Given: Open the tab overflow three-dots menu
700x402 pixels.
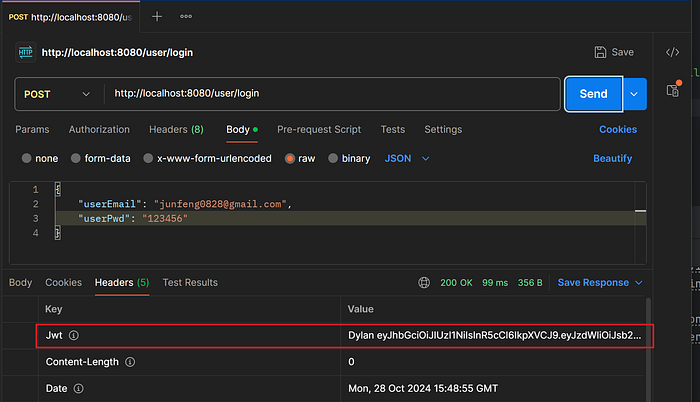Looking at the screenshot, I should tap(186, 17).
